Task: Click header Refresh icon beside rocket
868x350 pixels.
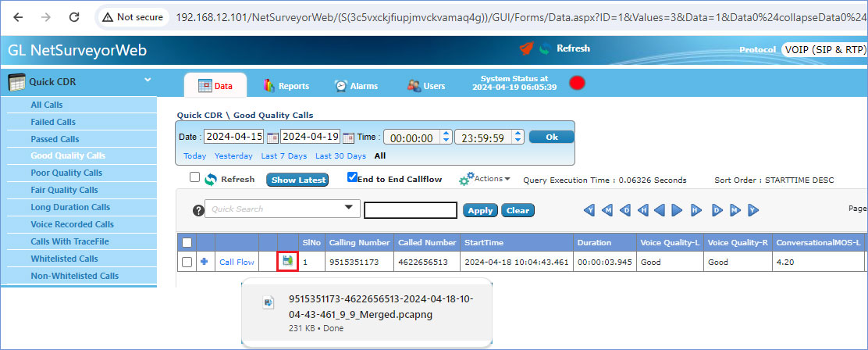Action: pos(546,48)
